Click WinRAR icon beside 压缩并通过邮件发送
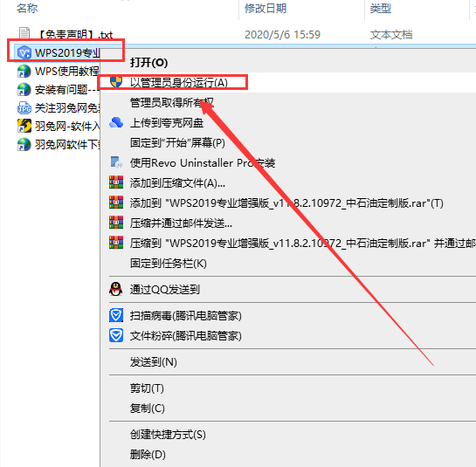The image size is (476, 467). (x=116, y=223)
